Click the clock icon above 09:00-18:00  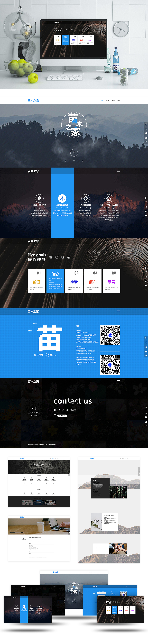[34, 408]
